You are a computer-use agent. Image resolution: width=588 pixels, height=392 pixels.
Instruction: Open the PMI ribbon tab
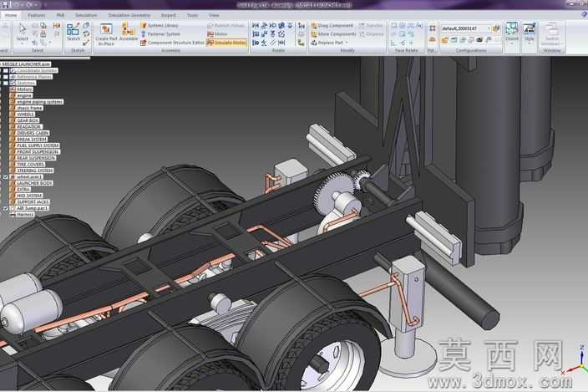click(x=60, y=15)
